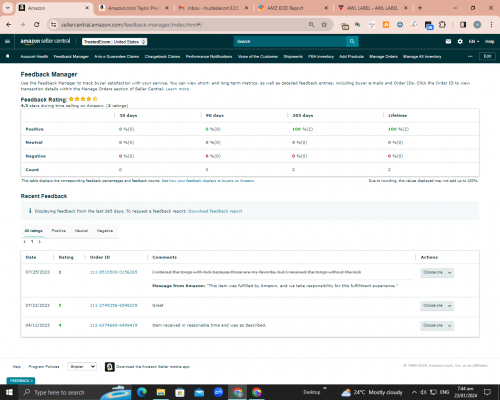
Task: Open File Explorer from the taskbar
Action: [x=161, y=392]
